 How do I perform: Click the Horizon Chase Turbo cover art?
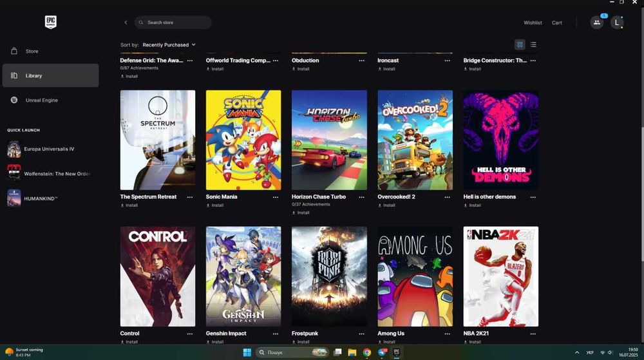[329, 140]
